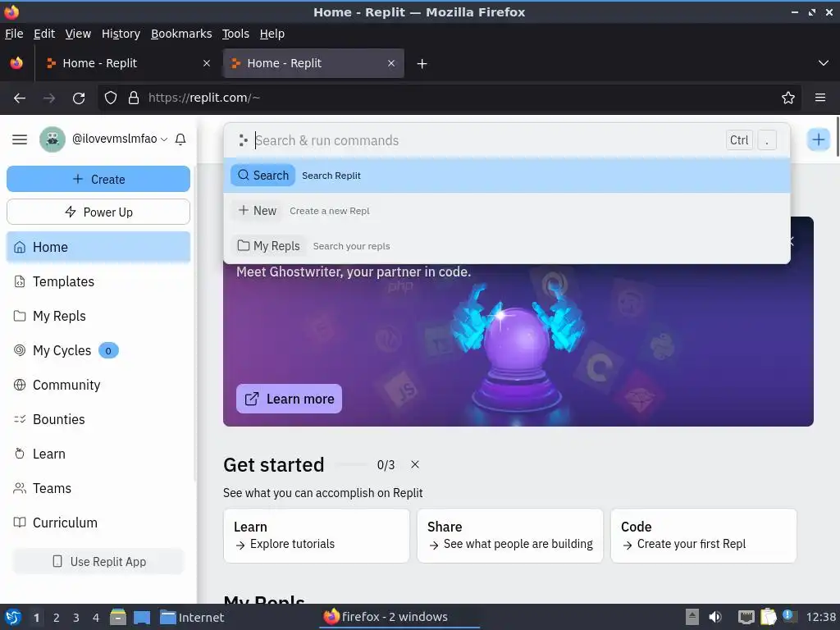Click the taskbar file manager icon

click(118, 617)
